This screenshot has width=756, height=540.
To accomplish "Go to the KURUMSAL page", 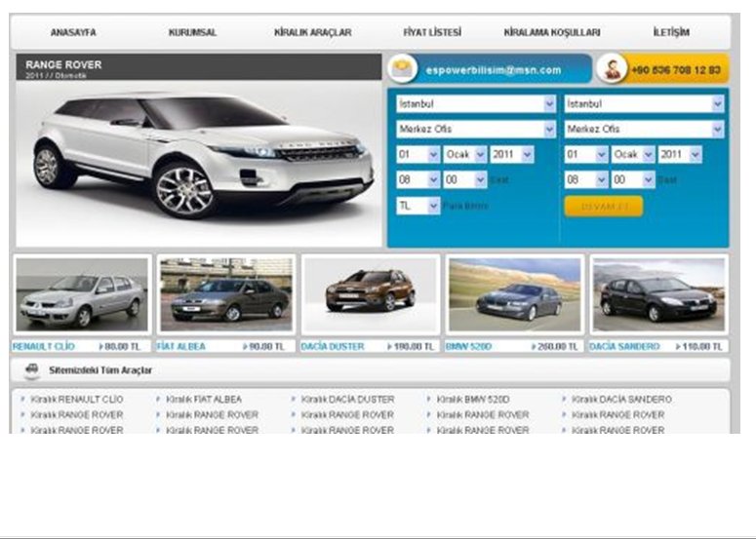I will click(192, 33).
